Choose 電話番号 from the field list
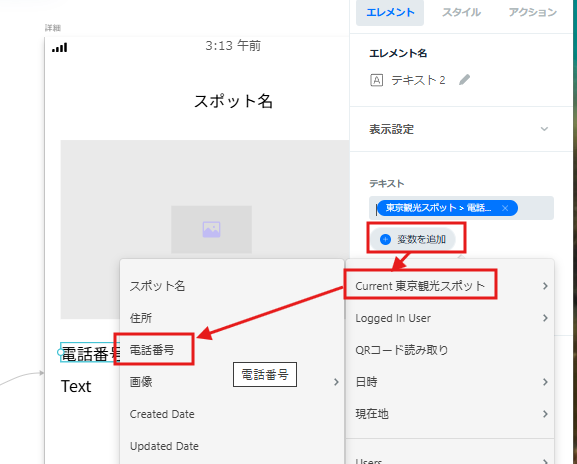Screen dimensions: 577x464 coord(152,350)
